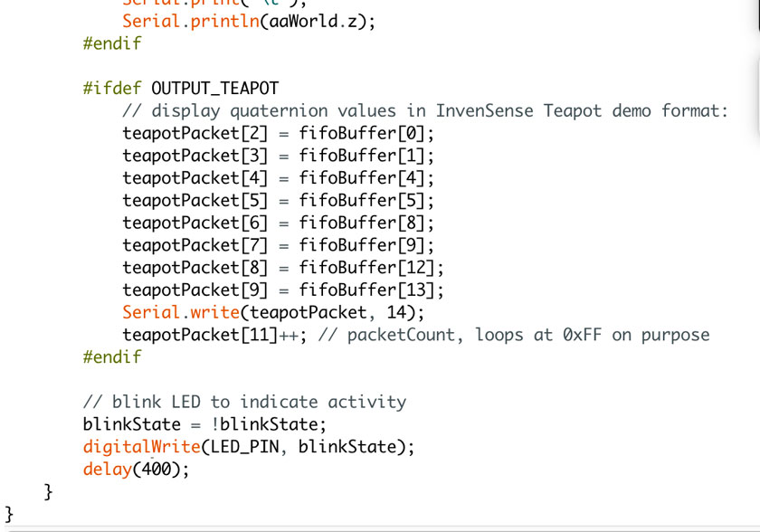This screenshot has height=532, width=760.
Task: Click the teapotPacket[4] = fifoBuffer[4] line
Action: pos(279,178)
